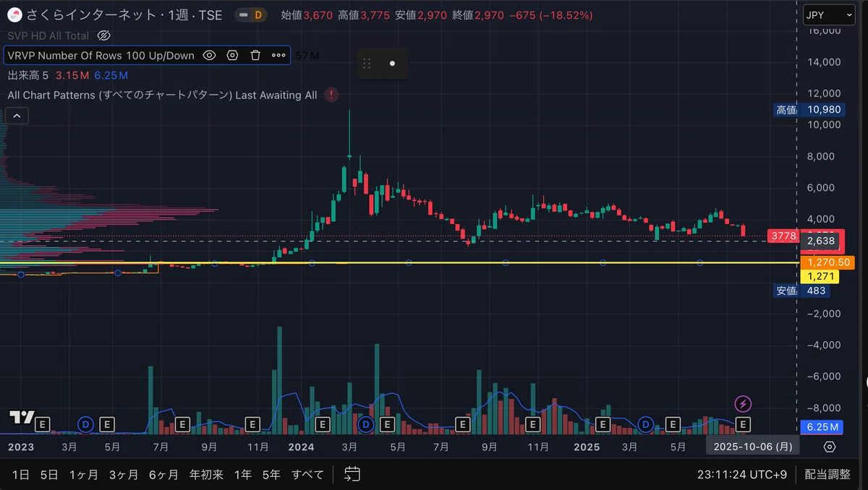Select the 1年 time range

(243, 475)
